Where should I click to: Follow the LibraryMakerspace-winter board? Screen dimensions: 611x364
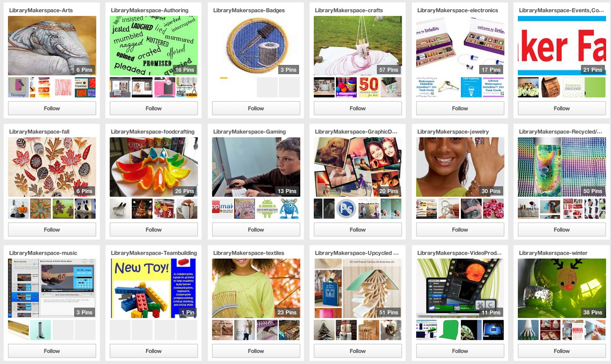pyautogui.click(x=562, y=351)
